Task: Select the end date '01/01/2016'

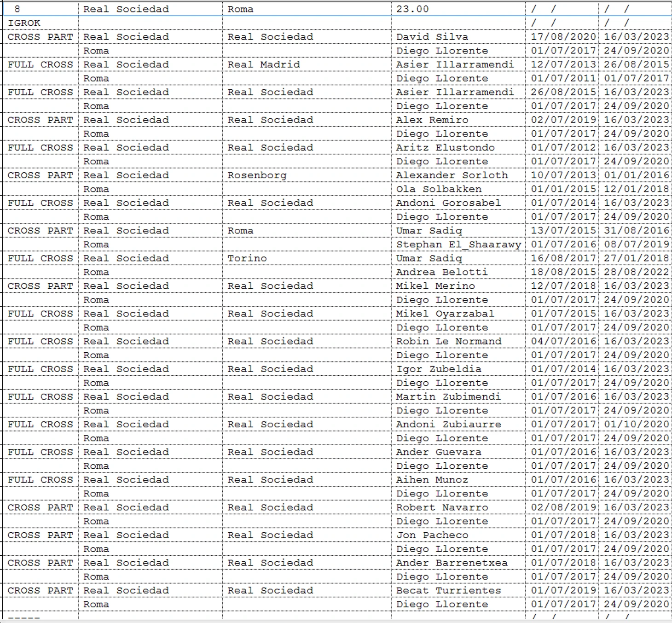Action: [x=637, y=175]
